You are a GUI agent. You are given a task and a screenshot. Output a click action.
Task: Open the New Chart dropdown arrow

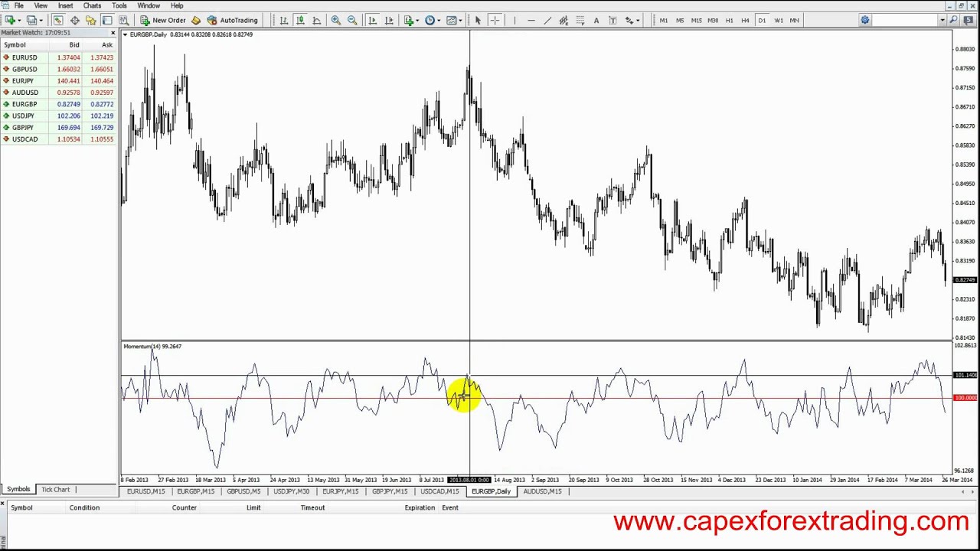[18, 20]
